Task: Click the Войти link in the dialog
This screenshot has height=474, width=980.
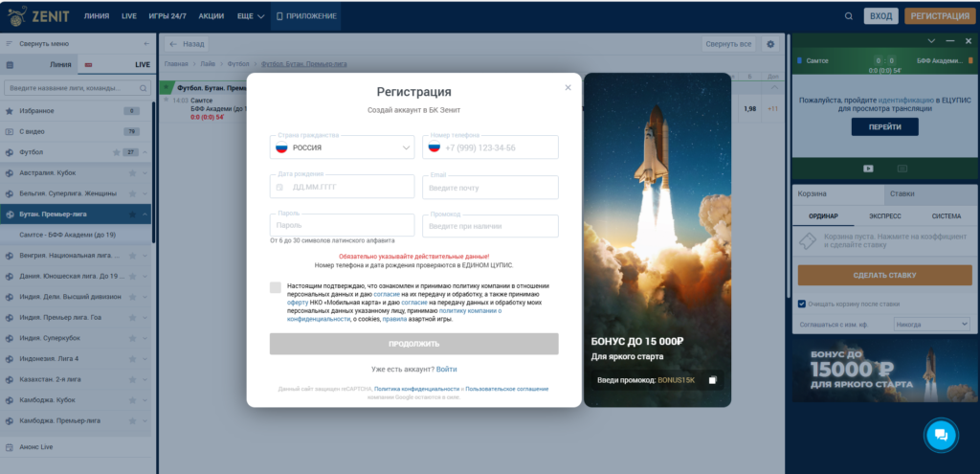Action: (446, 369)
